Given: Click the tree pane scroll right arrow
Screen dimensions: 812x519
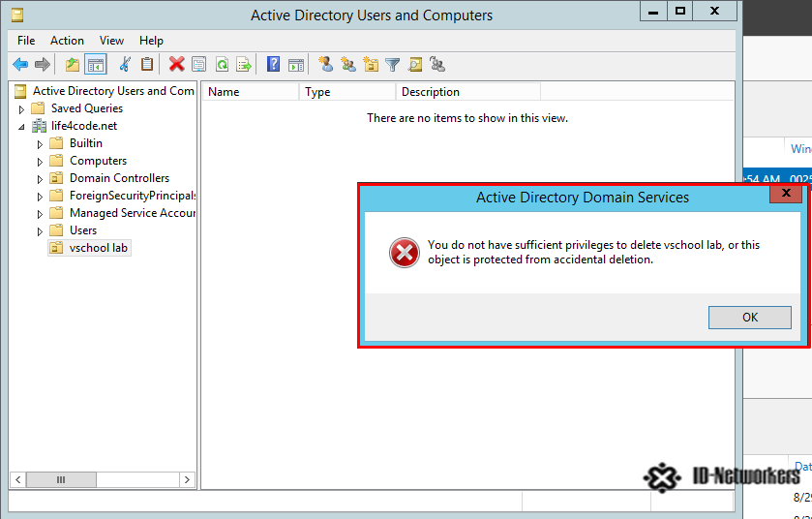Looking at the screenshot, I should coord(187,480).
